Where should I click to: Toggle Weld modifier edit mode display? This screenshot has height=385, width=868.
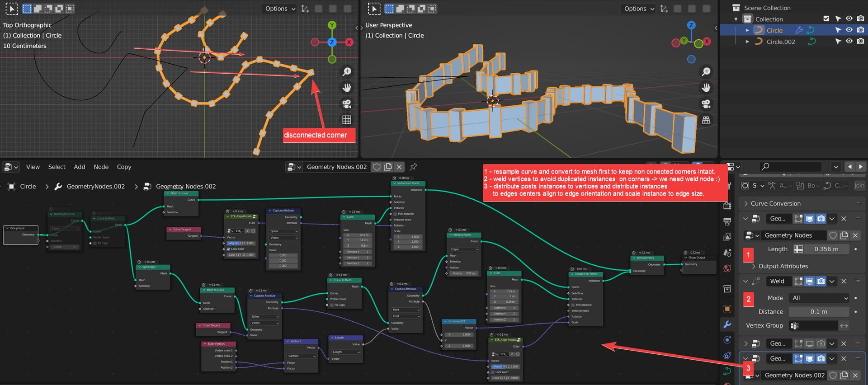coord(798,281)
